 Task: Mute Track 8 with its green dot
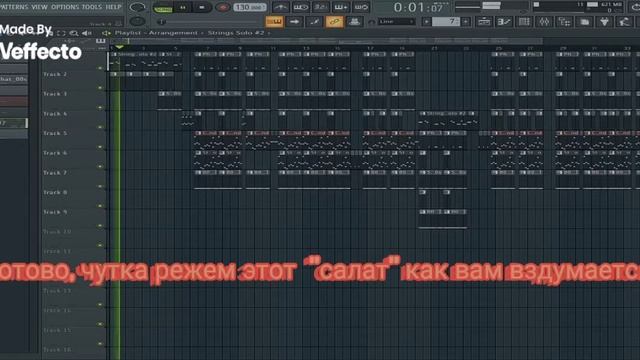(100, 206)
